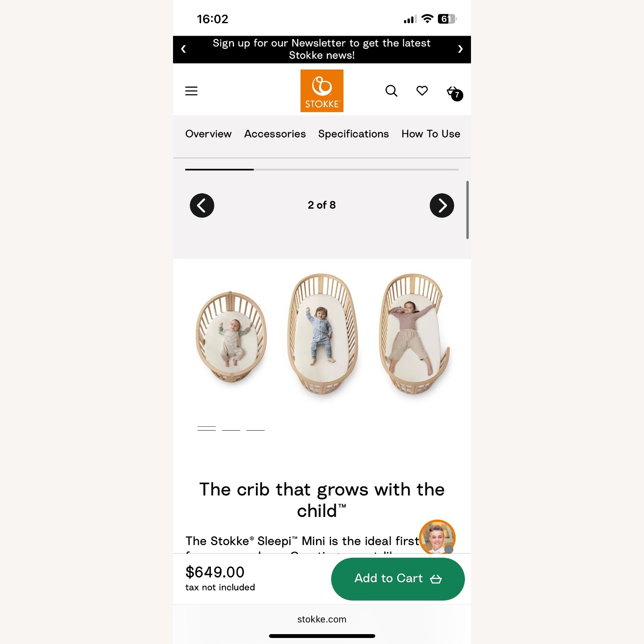Open the Specifications tab
Image resolution: width=644 pixels, height=644 pixels.
353,134
